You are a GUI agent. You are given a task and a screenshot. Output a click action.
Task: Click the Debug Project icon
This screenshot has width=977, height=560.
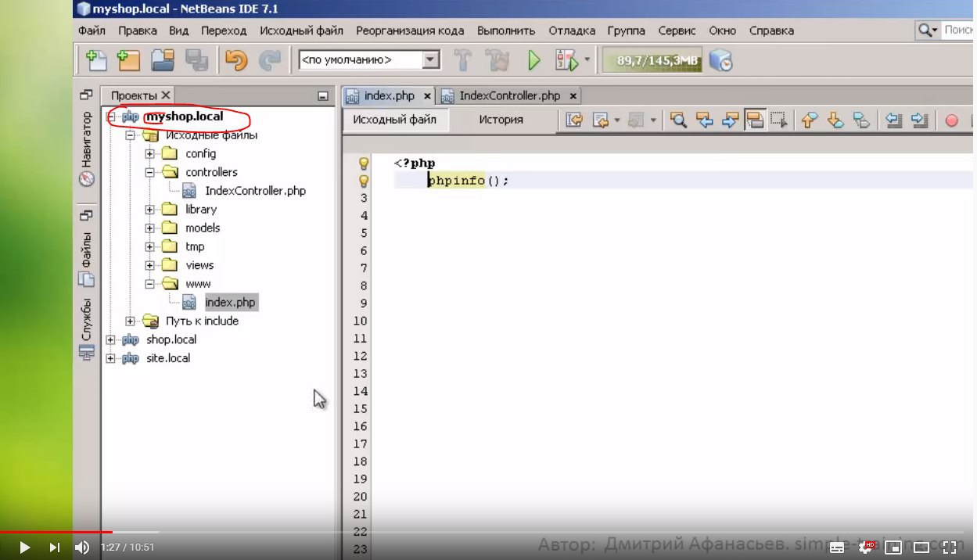[566, 60]
